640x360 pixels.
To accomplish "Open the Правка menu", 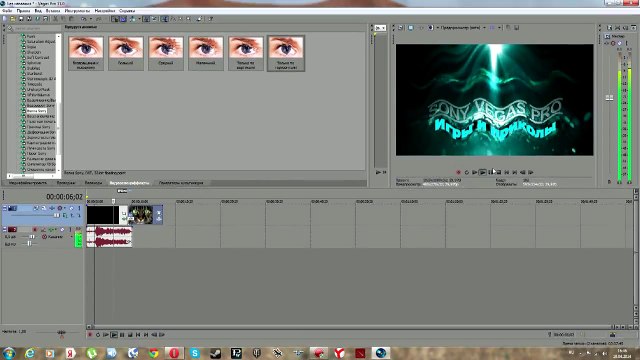I will coord(23,11).
